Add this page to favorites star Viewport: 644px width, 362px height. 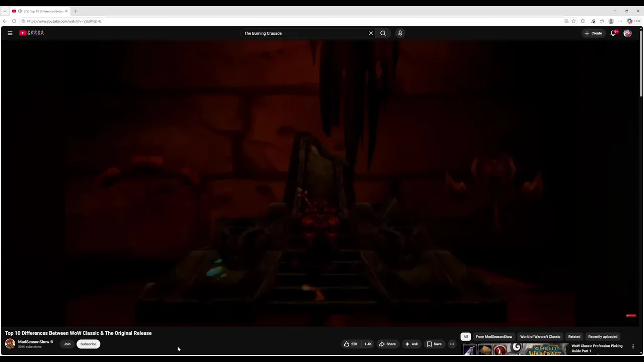[x=574, y=21]
